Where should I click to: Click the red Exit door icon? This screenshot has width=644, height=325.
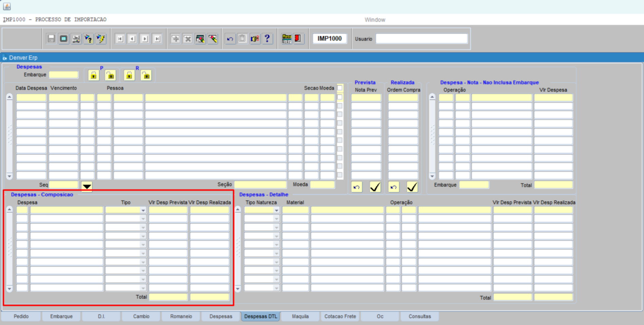pyautogui.click(x=298, y=39)
